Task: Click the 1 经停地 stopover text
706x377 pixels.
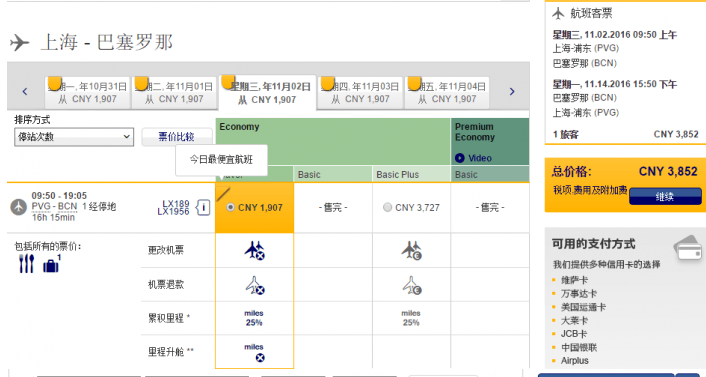Action: tap(99, 207)
